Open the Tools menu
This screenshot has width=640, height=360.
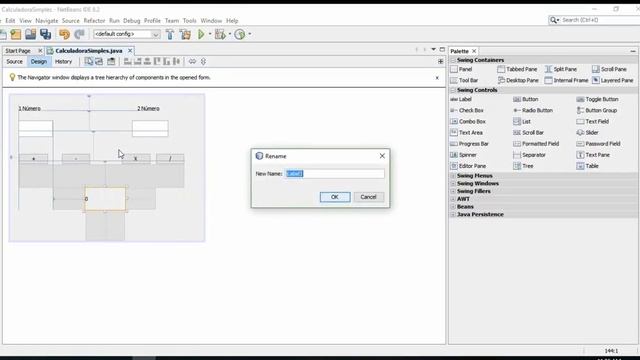pyautogui.click(x=189, y=21)
